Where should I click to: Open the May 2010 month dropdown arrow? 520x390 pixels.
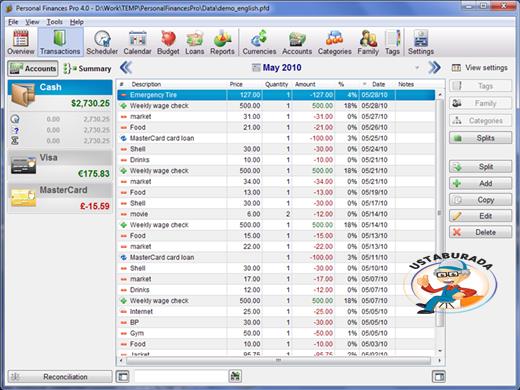(417, 68)
